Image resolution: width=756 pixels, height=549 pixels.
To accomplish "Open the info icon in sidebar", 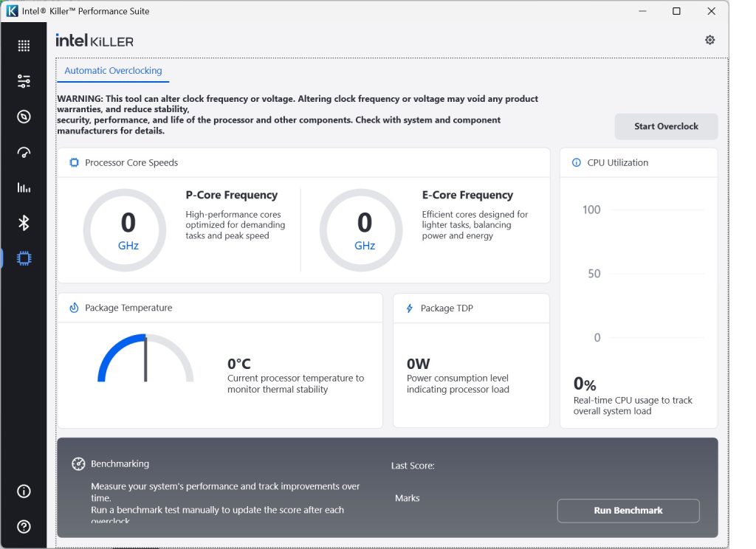I will pos(24,491).
